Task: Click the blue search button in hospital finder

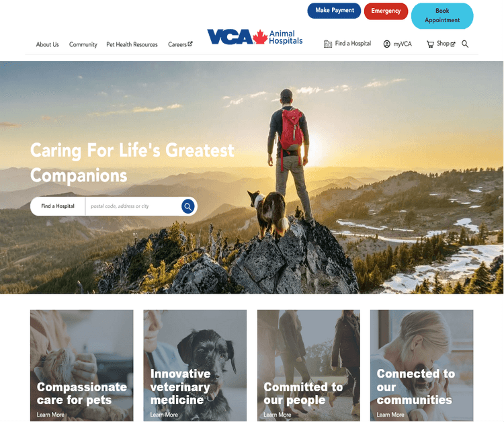Action: pyautogui.click(x=188, y=206)
